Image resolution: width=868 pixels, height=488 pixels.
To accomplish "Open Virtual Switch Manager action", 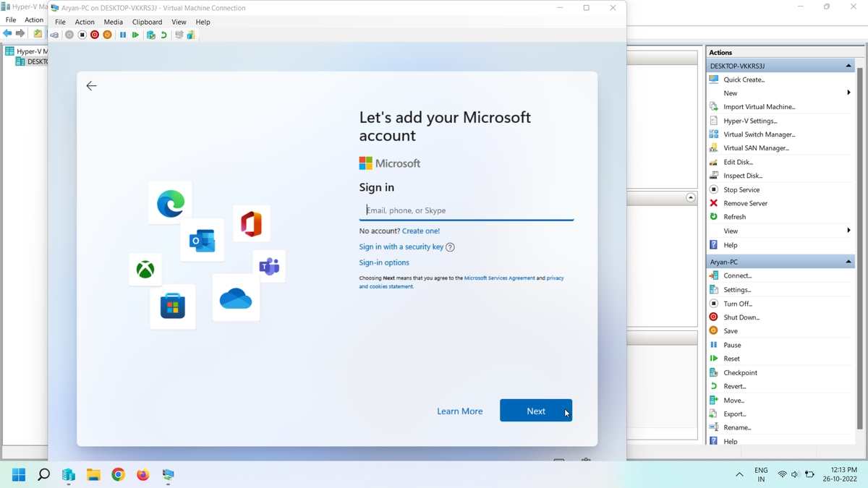I will (x=759, y=134).
